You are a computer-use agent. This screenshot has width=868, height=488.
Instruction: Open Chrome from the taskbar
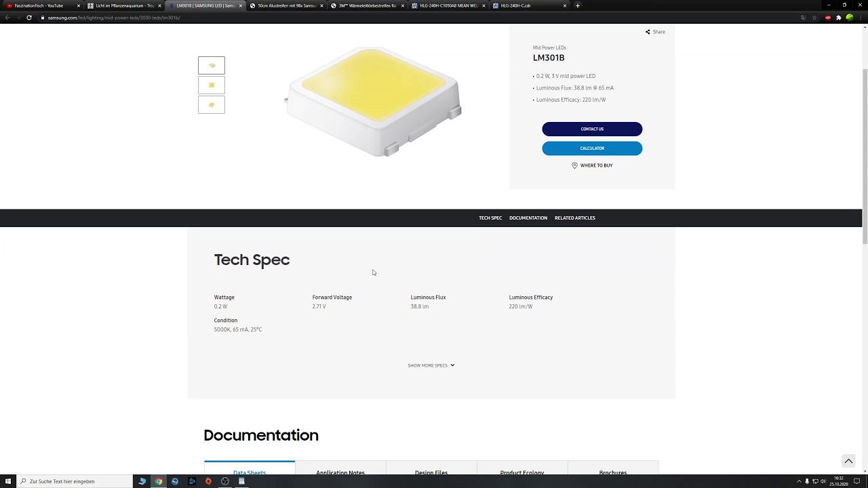click(159, 481)
